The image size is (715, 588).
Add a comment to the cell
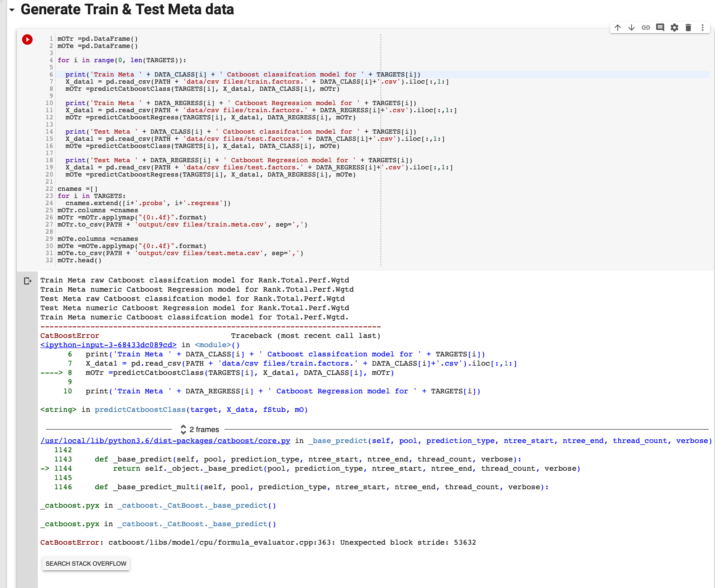tap(660, 28)
